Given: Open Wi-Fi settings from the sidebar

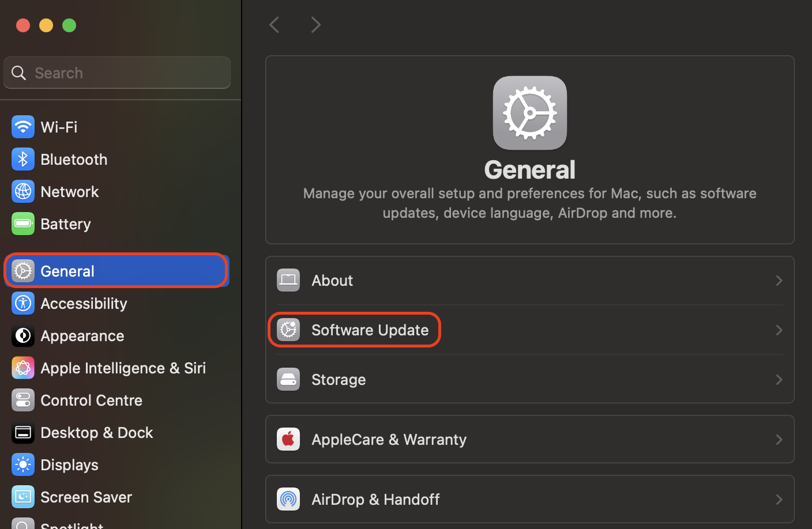Looking at the screenshot, I should pyautogui.click(x=58, y=127).
